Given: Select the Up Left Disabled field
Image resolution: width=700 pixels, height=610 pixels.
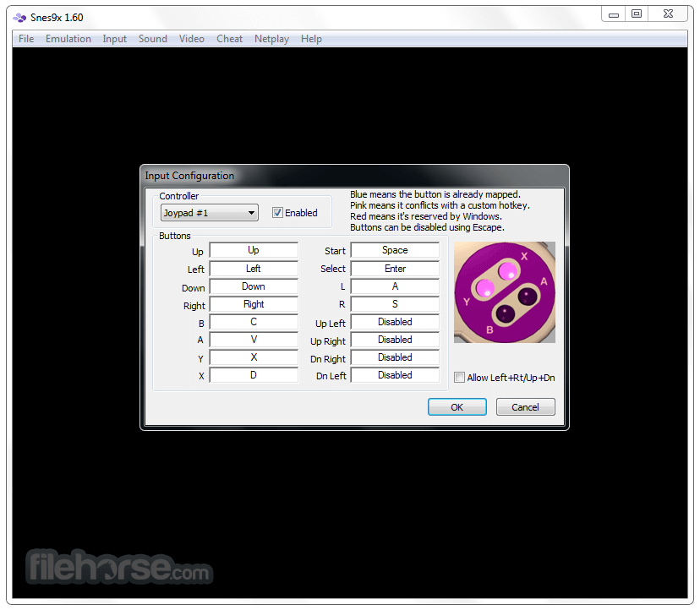Looking at the screenshot, I should [x=395, y=322].
